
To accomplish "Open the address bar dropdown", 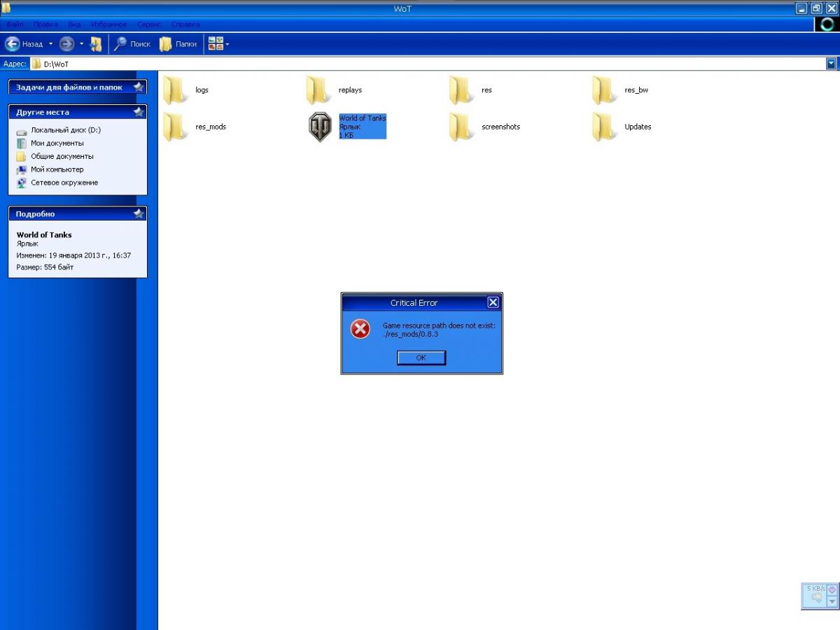I will [832, 64].
